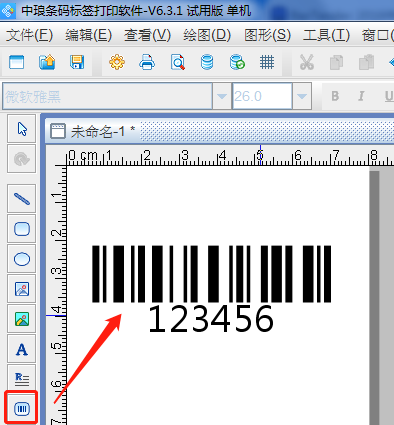Open the 绘图(D) menu

pyautogui.click(x=207, y=35)
